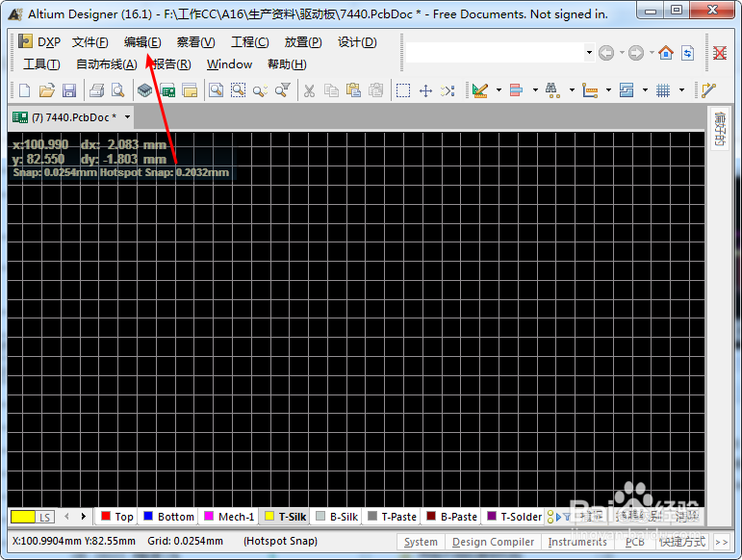
Task: Expand the 7440.PcbDoc tab dropdown arrow
Action: 127,116
